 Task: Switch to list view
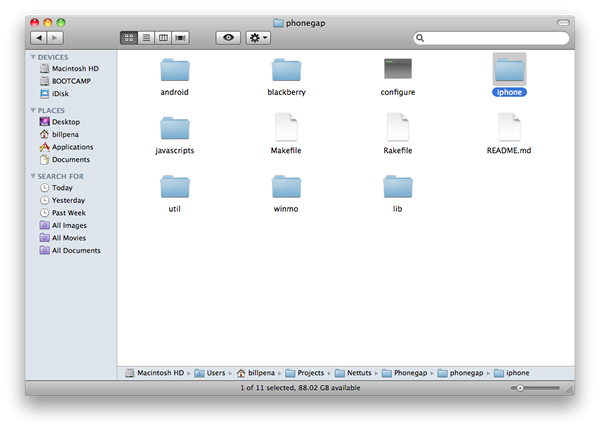coord(146,38)
